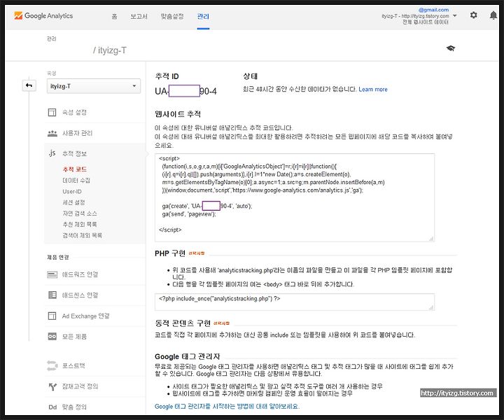This screenshot has height=420, width=504.
Task: Click the 사용자 관리 users icon
Action: [52, 133]
